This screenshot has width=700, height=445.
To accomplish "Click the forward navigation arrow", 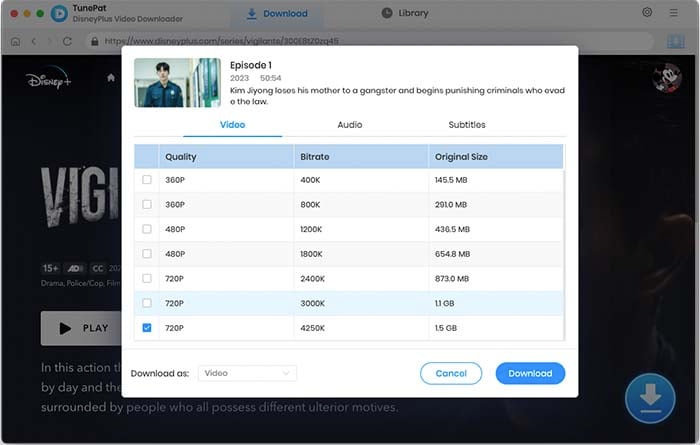I will tap(50, 42).
